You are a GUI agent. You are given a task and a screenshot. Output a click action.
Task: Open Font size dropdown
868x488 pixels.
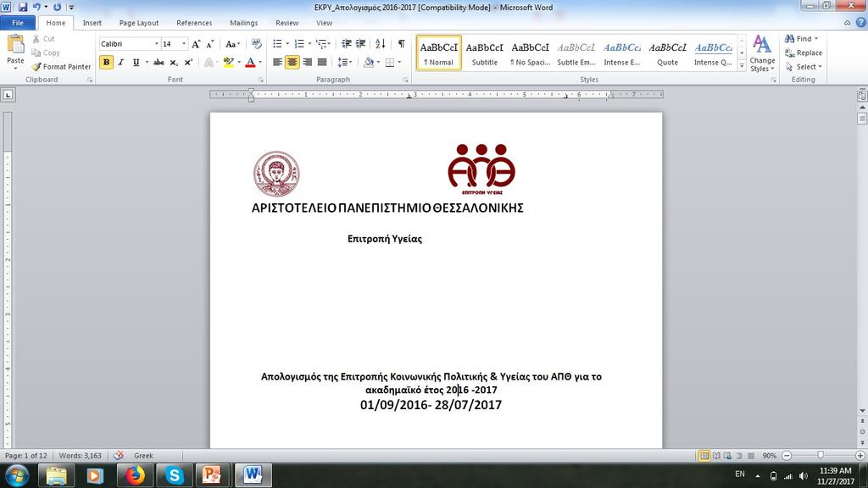184,44
